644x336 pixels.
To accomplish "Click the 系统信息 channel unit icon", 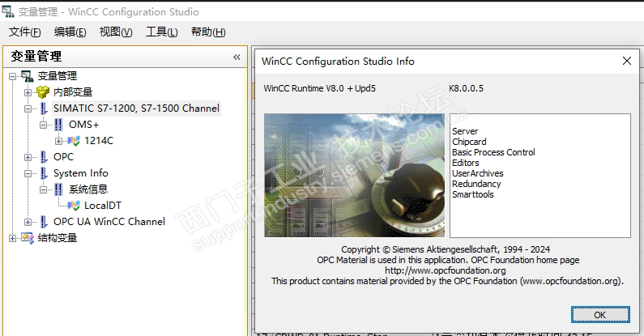I will click(x=58, y=189).
